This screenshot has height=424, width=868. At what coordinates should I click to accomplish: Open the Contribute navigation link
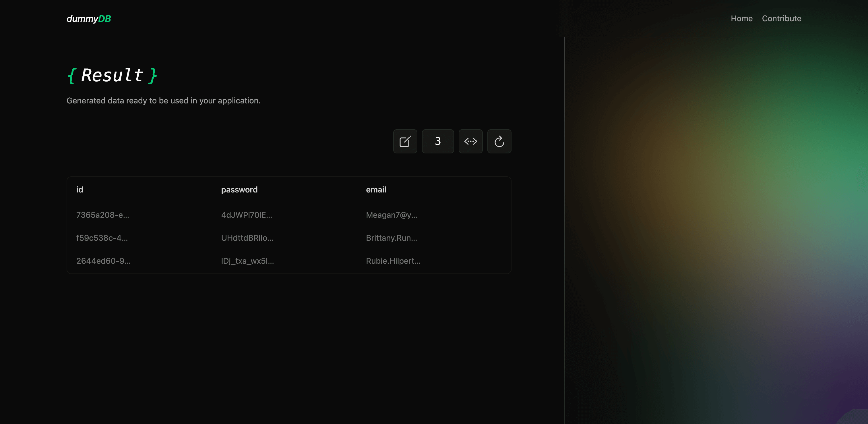coord(781,19)
